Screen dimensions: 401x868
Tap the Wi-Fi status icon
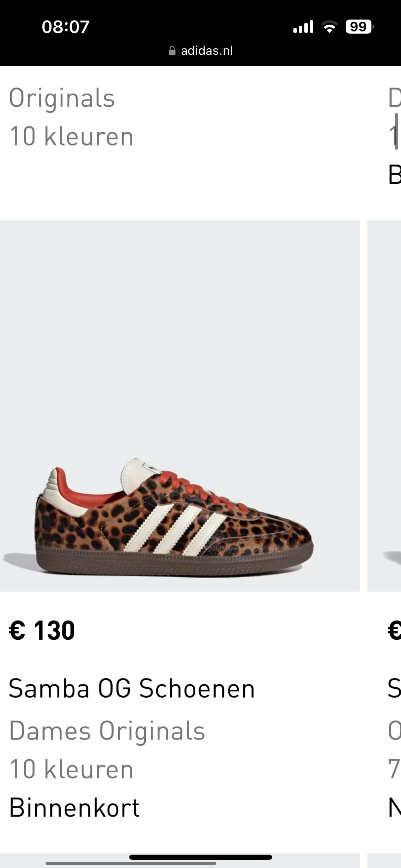tap(329, 27)
